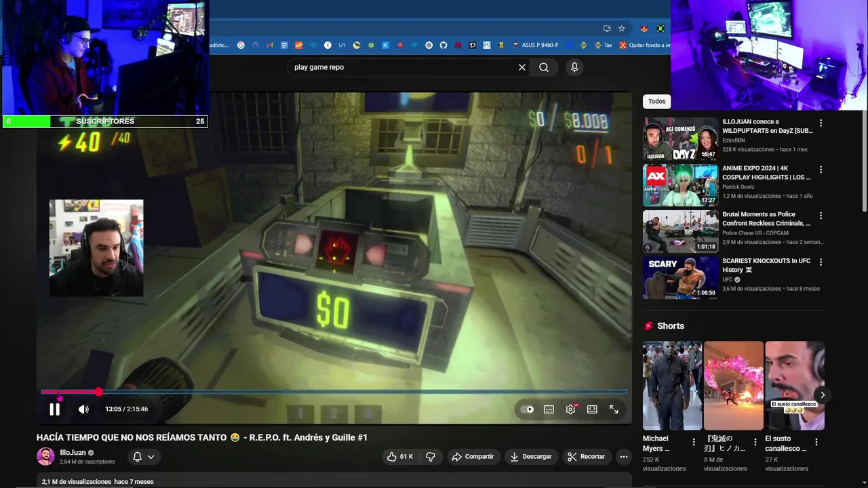
Task: Start voice search with microphone
Action: [574, 67]
